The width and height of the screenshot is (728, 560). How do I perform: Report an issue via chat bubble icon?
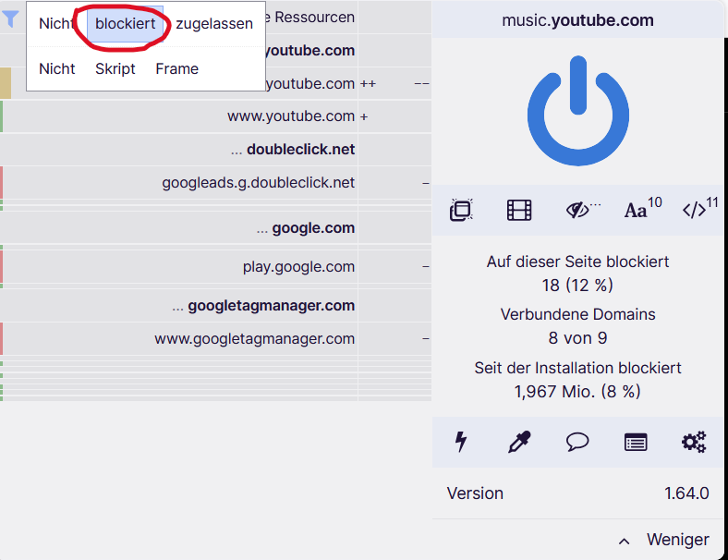pyautogui.click(x=577, y=442)
